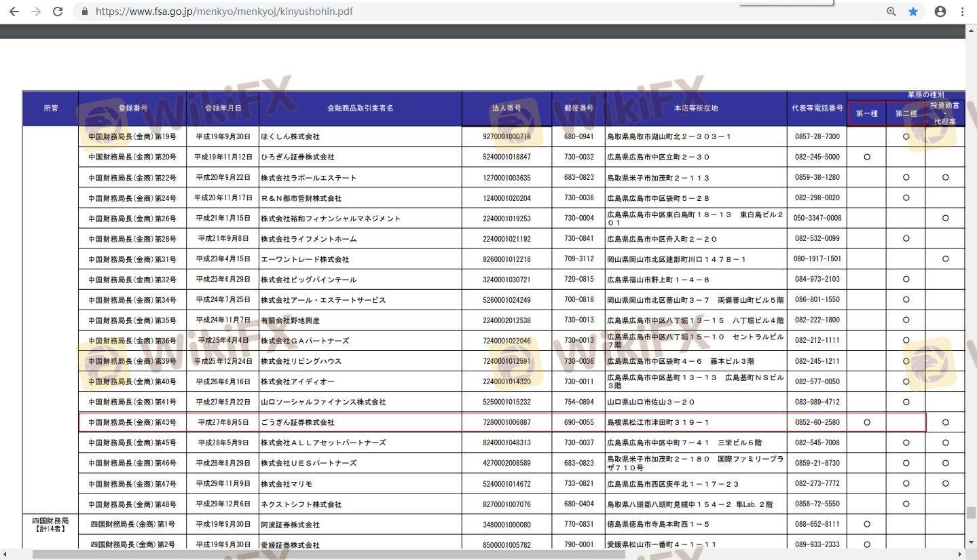
Task: View site info via lock icon
Action: pyautogui.click(x=85, y=12)
